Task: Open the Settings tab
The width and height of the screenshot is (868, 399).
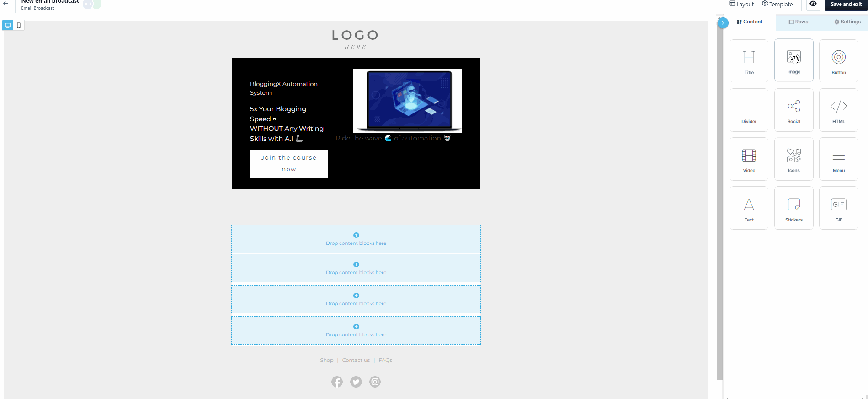Action: pyautogui.click(x=847, y=22)
